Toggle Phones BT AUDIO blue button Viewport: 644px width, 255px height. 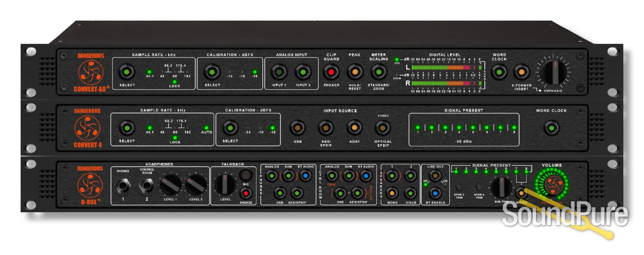[x=306, y=175]
